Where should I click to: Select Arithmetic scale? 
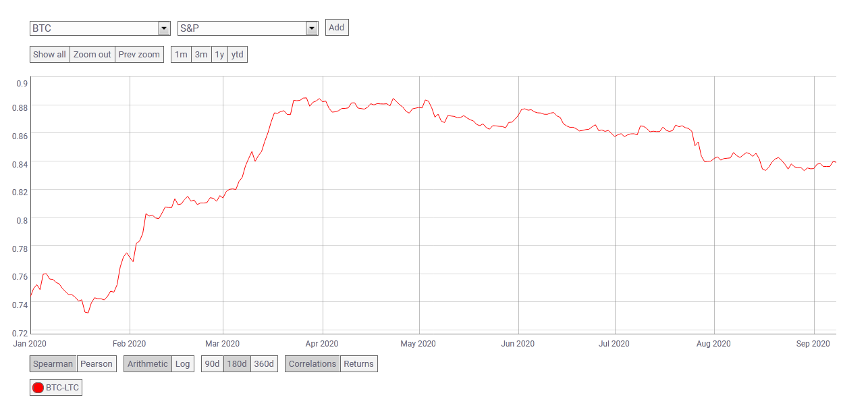point(147,363)
